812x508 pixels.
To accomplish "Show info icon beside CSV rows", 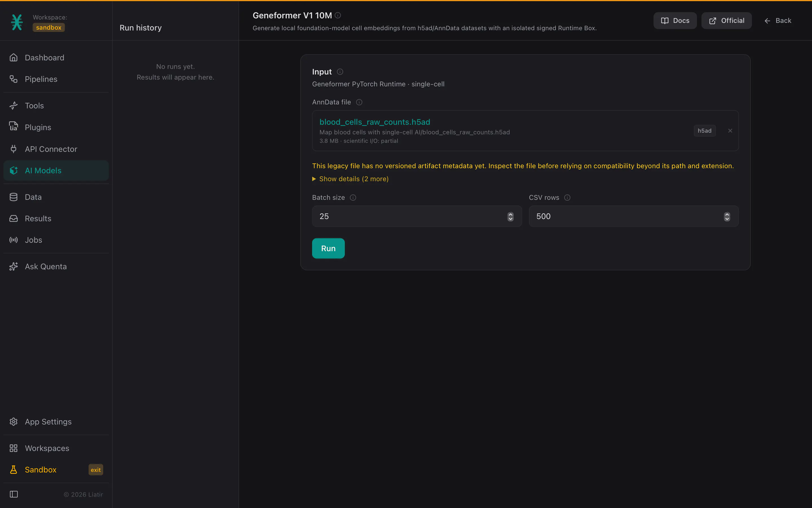I will 567,198.
